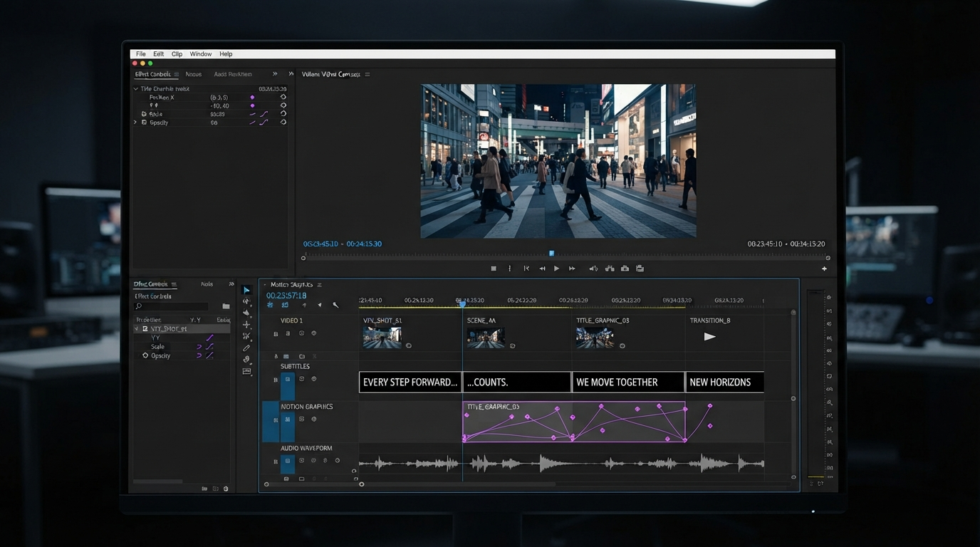Toggle the VIDEO 1 track visibility eye
Viewport: 980px width, 547px height.
point(313,333)
